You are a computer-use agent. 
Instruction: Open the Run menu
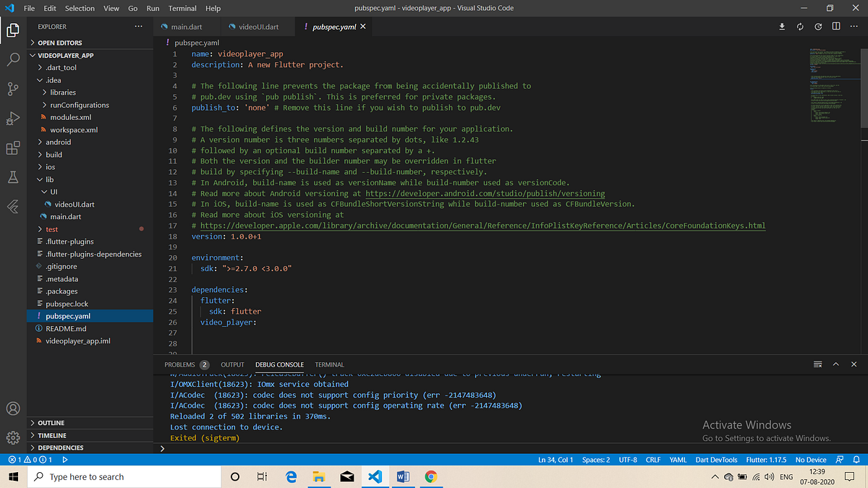click(x=153, y=8)
